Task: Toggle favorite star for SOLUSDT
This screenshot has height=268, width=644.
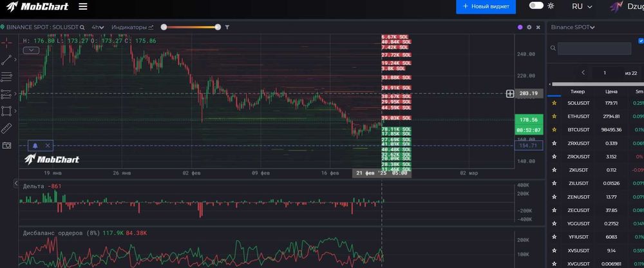Action: coord(554,103)
